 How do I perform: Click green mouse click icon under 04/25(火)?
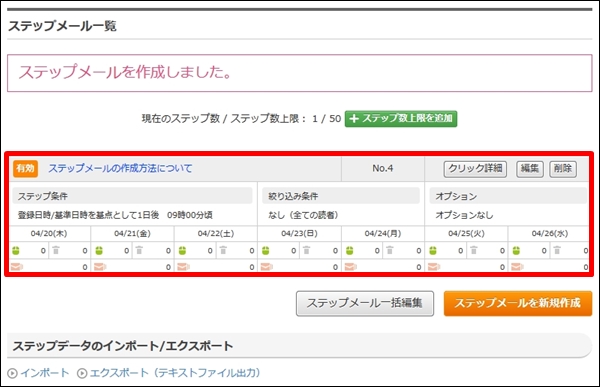pos(433,251)
